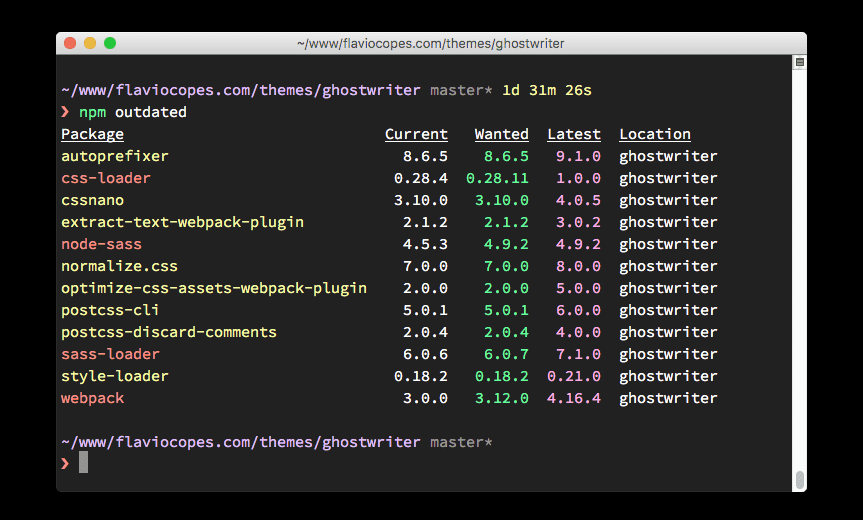Click webpack latest version 4.16.4
Screen dimensions: 863x520
tap(574, 398)
